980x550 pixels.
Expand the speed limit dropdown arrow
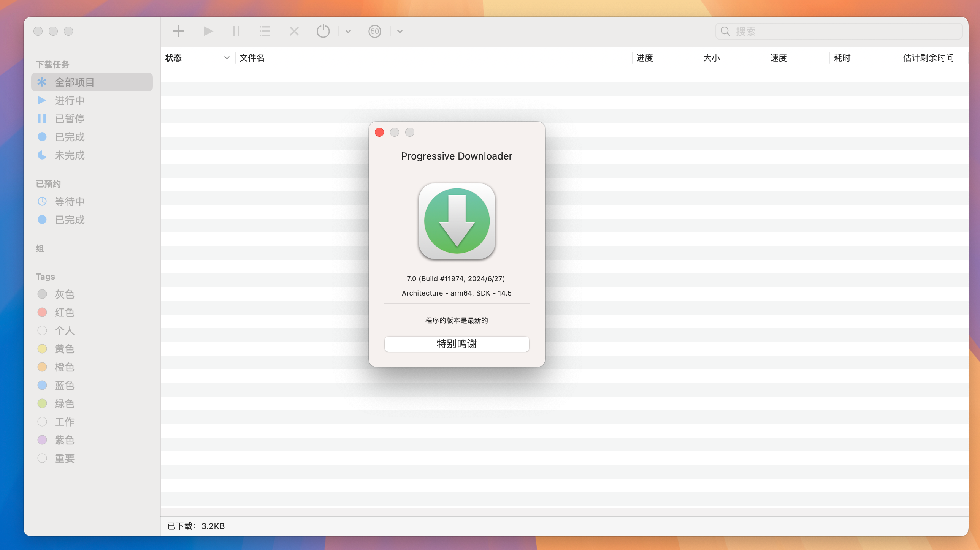(x=400, y=32)
